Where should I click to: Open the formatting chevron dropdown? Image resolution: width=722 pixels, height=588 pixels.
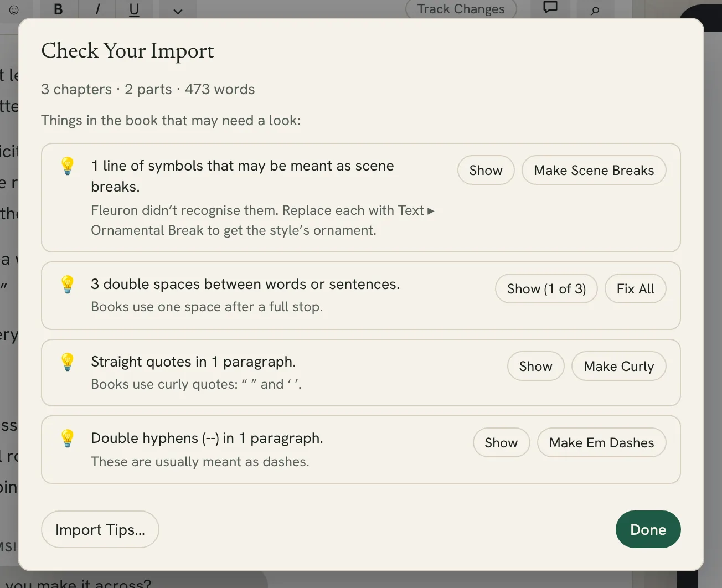coord(178,11)
